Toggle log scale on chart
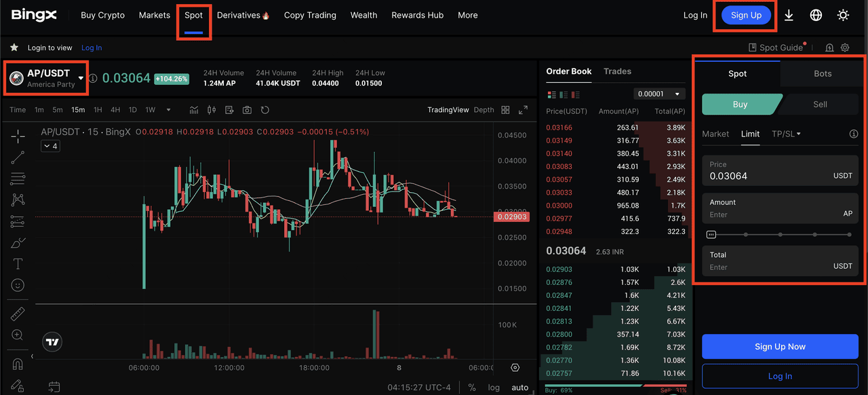 coord(494,388)
